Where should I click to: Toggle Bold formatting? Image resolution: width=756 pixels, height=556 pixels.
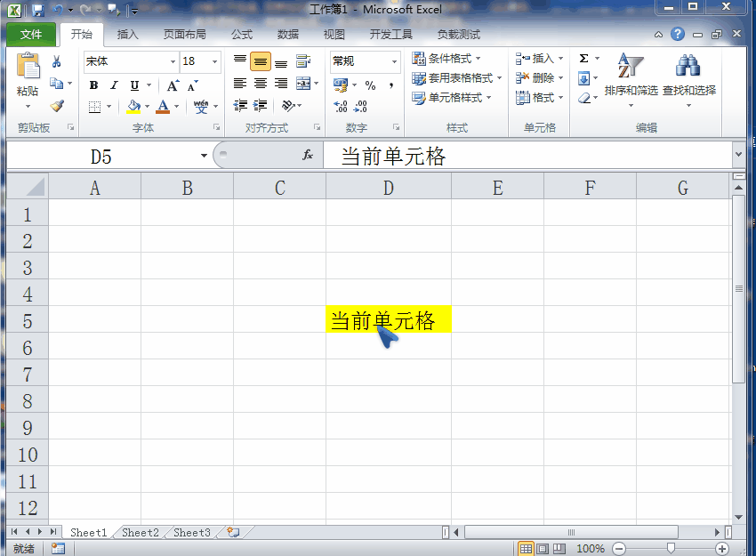point(94,85)
